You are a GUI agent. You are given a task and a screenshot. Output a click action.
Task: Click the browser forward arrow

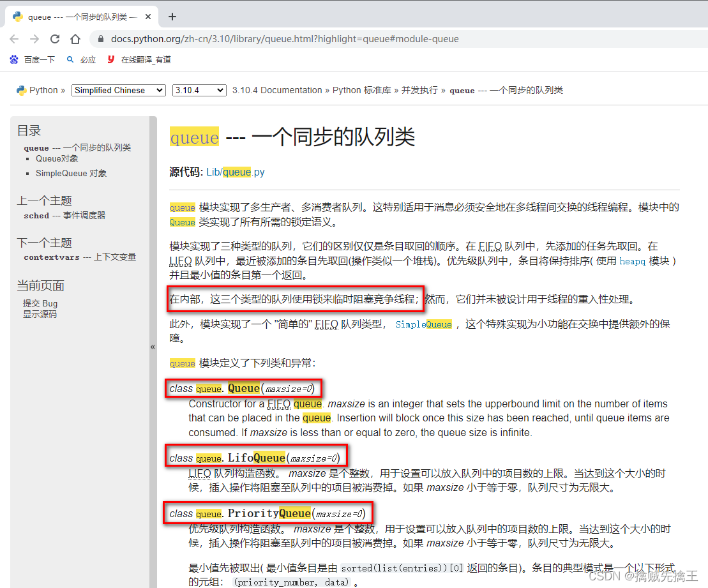point(34,39)
